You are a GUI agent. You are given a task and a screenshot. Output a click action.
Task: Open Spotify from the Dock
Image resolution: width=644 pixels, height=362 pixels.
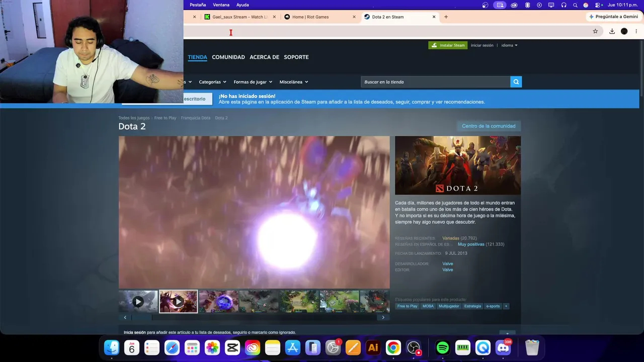[x=443, y=347]
